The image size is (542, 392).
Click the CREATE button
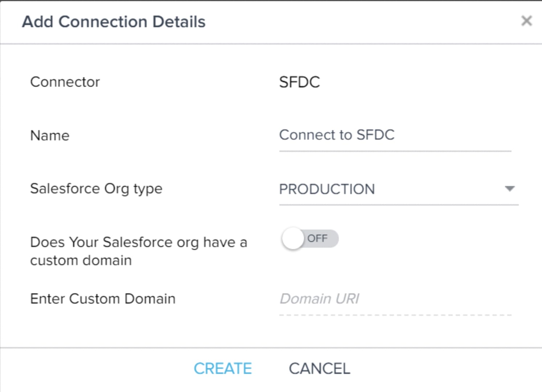point(223,369)
